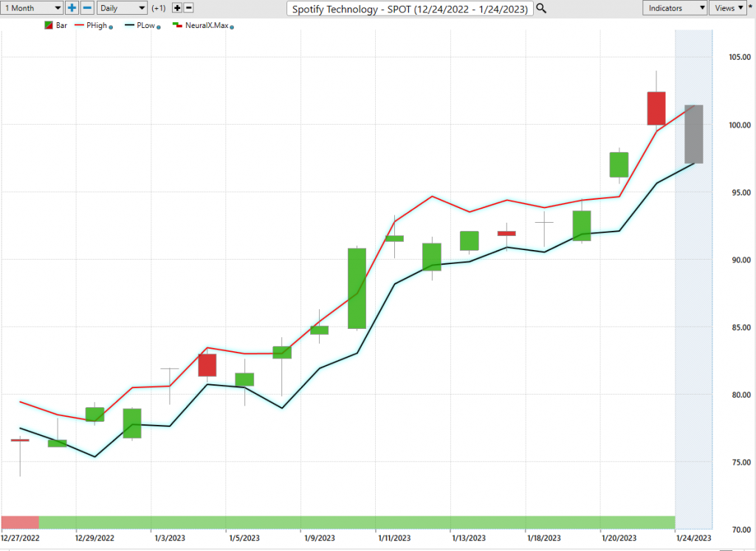Click the blue minus zoom-out button
Image resolution: width=756 pixels, height=551 pixels.
click(87, 8)
